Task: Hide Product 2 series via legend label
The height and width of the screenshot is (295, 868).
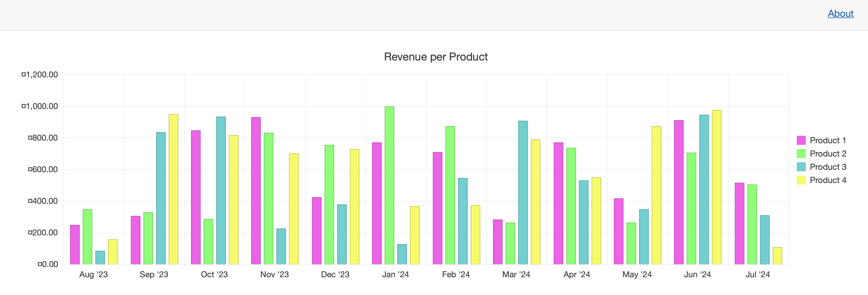Action: click(828, 154)
